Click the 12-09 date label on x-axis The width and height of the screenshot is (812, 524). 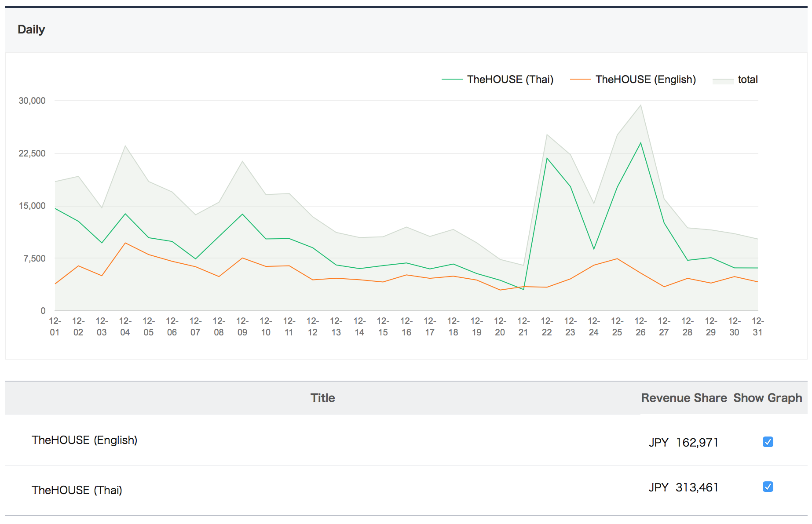point(242,327)
